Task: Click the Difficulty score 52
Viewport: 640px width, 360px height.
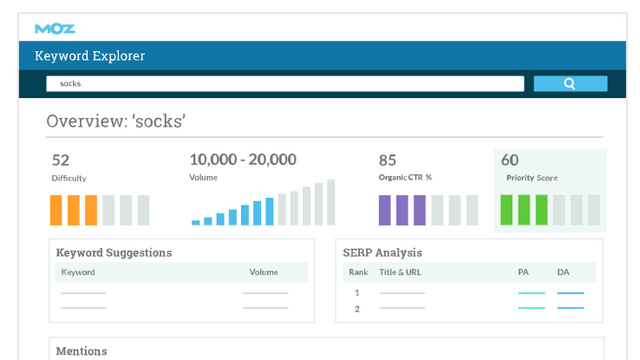Action: (x=60, y=160)
